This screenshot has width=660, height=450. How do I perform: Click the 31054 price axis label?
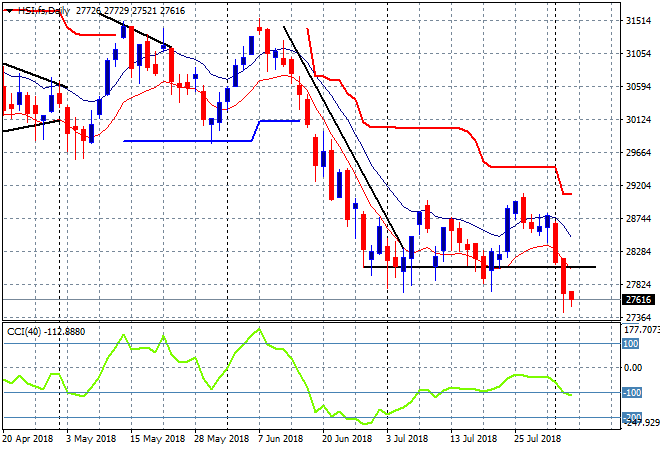[x=638, y=54]
